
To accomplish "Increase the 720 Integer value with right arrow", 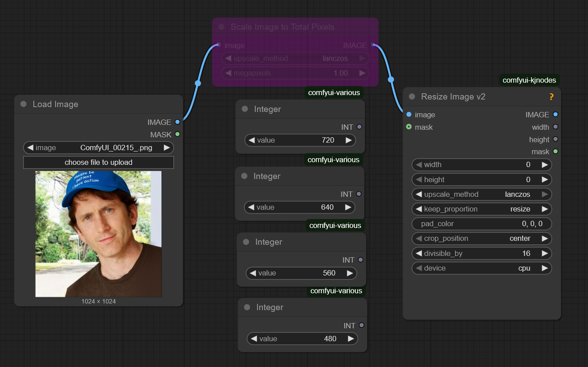I will [x=349, y=140].
